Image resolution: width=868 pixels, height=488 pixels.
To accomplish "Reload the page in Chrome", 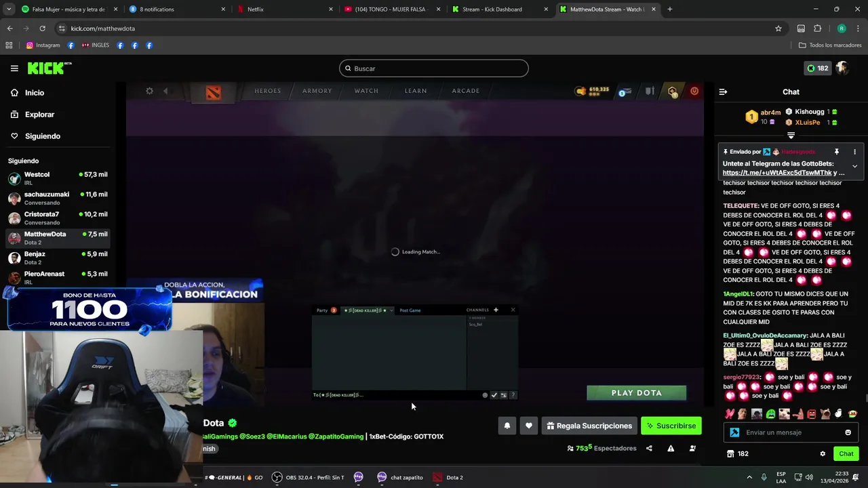I will pos(42,28).
